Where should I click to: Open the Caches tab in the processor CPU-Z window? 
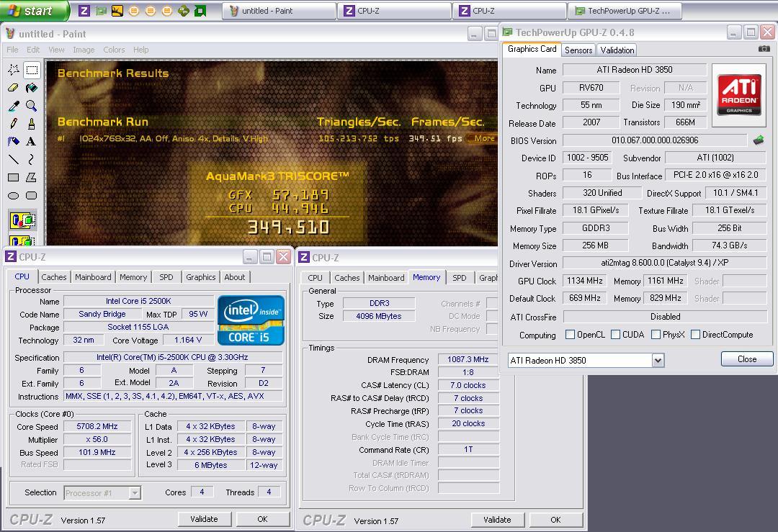(53, 277)
